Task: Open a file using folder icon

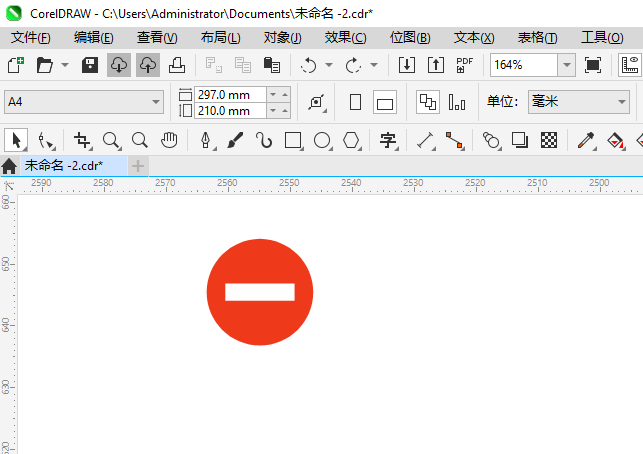Action: pos(44,65)
